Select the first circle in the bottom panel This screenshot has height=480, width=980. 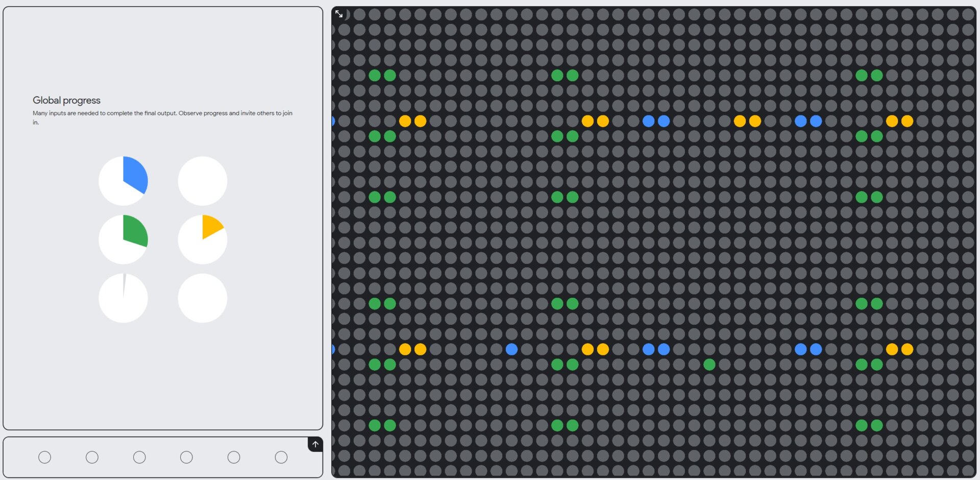45,457
